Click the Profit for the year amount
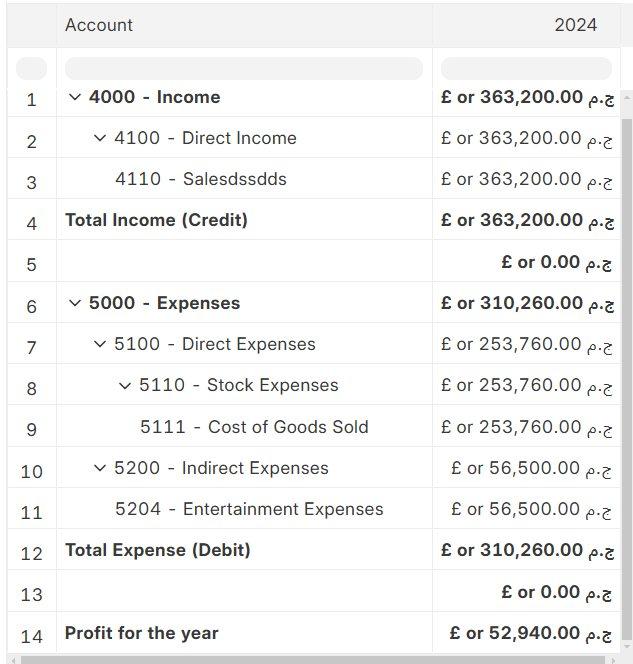Viewport: 633px width, 664px height. [531, 633]
